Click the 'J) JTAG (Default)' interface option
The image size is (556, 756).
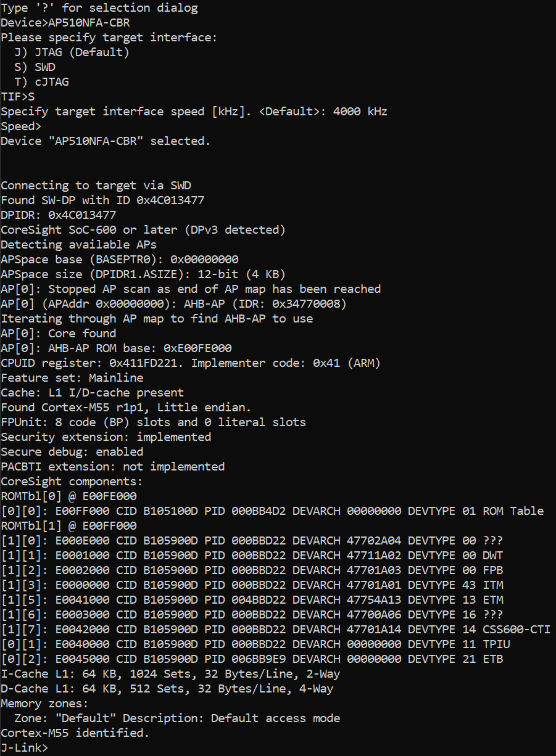(72, 52)
